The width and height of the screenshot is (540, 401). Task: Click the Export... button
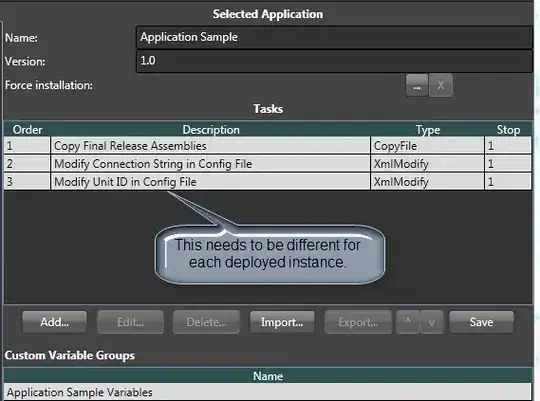coord(358,322)
